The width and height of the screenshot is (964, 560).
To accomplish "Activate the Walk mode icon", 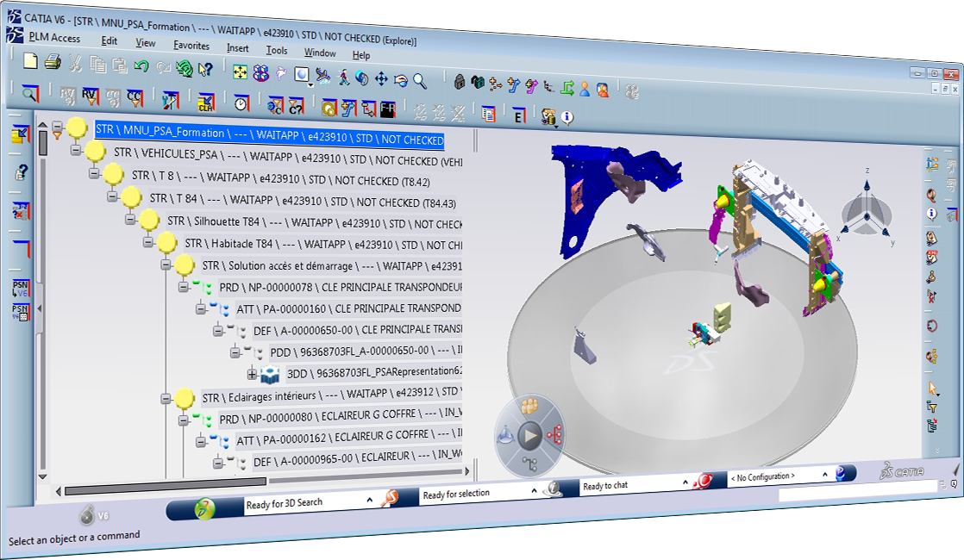I will 343,78.
